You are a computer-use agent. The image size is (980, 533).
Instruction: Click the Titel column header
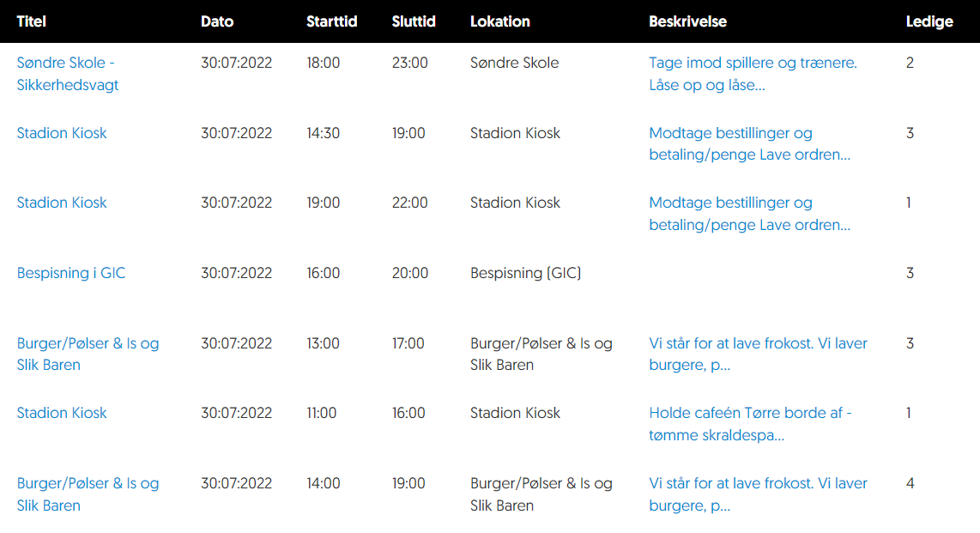click(x=31, y=21)
